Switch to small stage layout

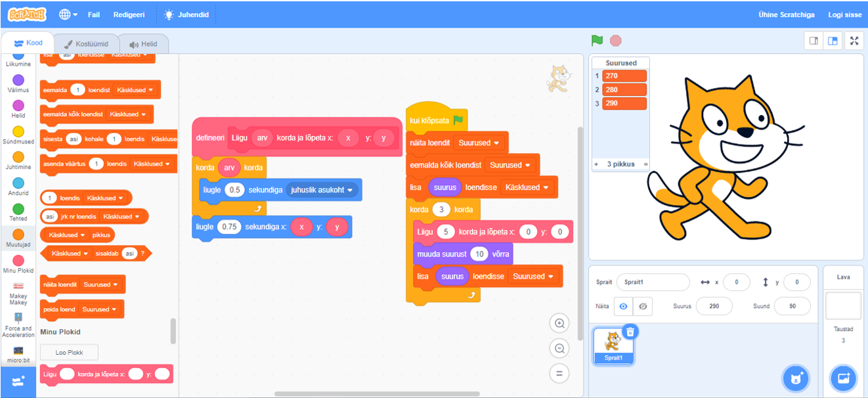pos(814,41)
